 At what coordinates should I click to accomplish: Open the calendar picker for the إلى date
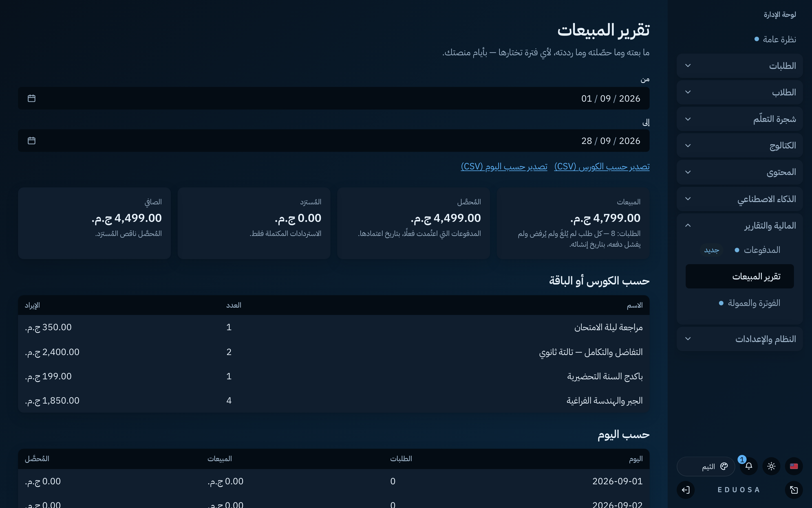(x=32, y=141)
